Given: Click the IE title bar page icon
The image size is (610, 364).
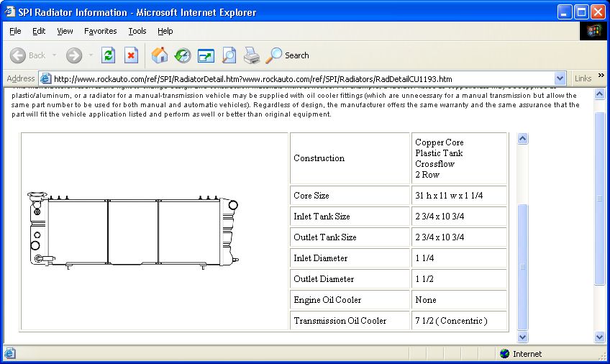Looking at the screenshot, I should tap(10, 12).
